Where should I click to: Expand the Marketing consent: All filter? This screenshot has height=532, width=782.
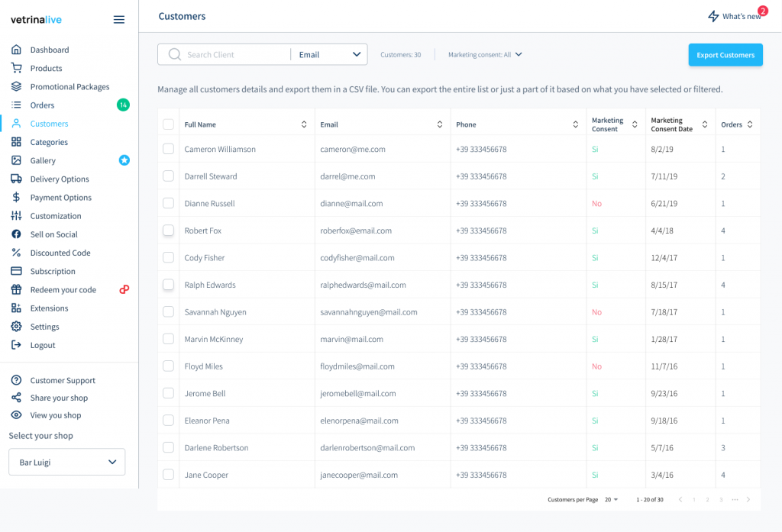tap(485, 54)
